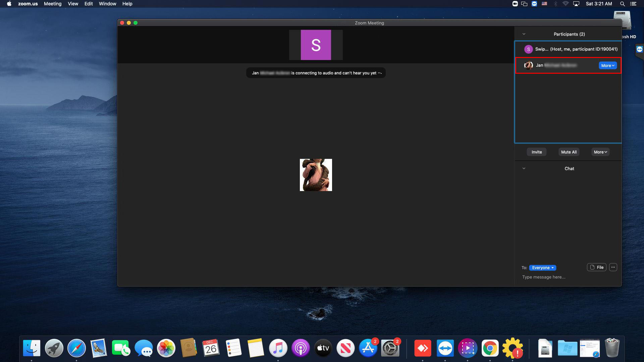Click the Zoom icon in menu bar
The height and width of the screenshot is (362, 644).
click(x=515, y=4)
